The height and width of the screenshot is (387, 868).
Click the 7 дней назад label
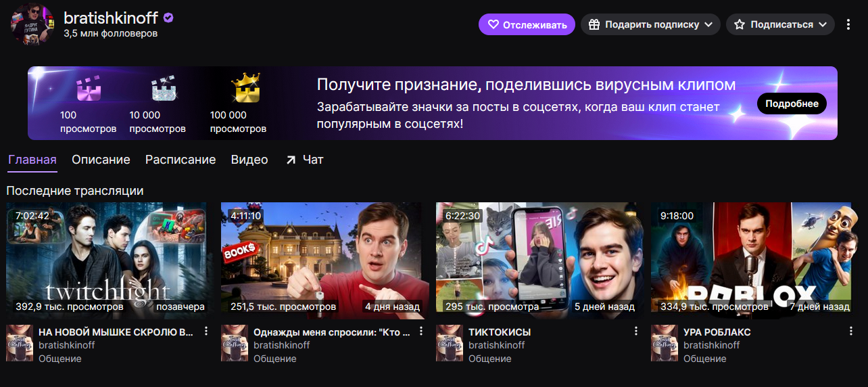pyautogui.click(x=820, y=306)
